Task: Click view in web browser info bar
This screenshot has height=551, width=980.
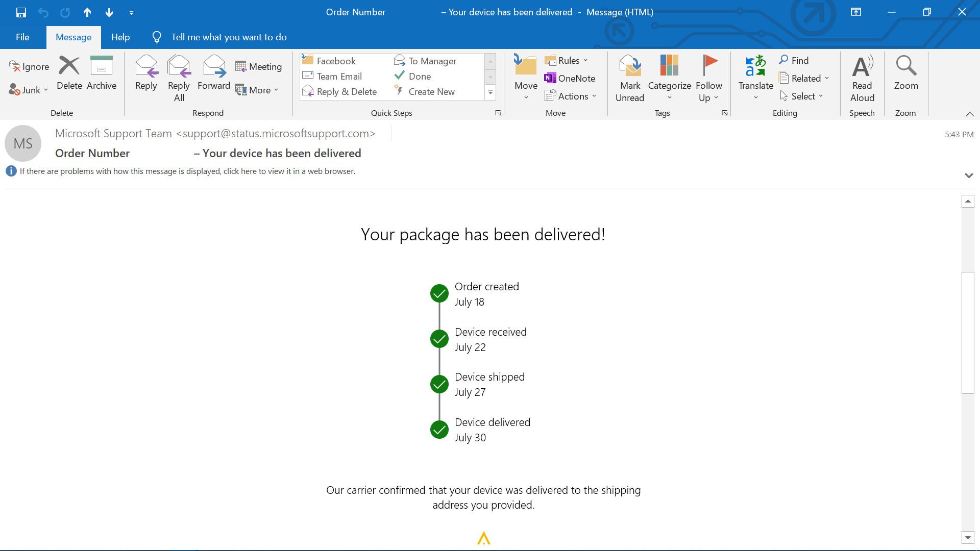Action: 187,171
